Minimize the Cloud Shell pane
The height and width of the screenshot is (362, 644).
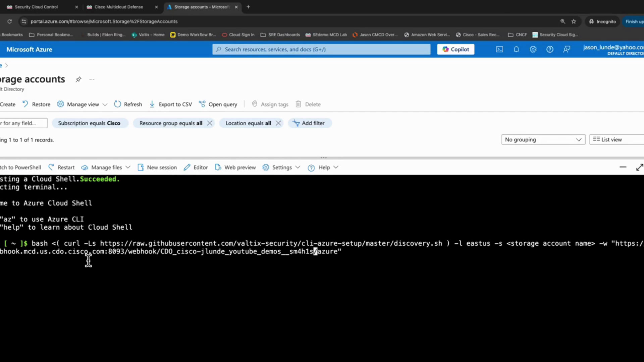pyautogui.click(x=623, y=167)
